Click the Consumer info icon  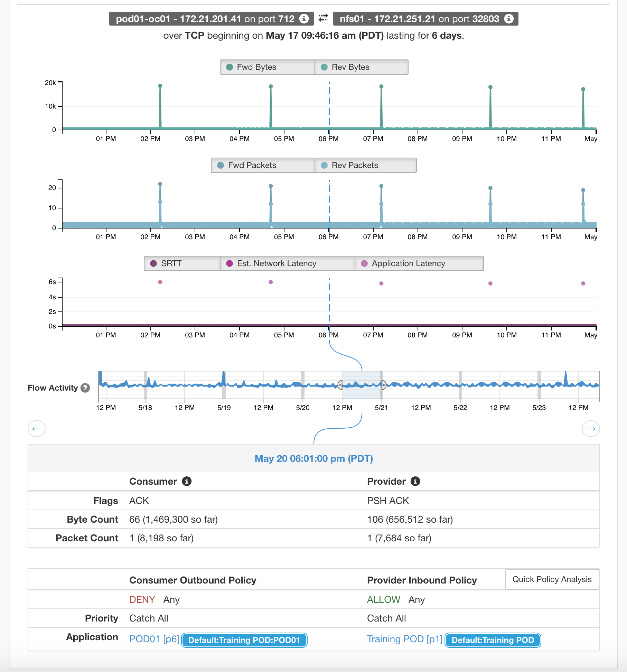[x=187, y=481]
